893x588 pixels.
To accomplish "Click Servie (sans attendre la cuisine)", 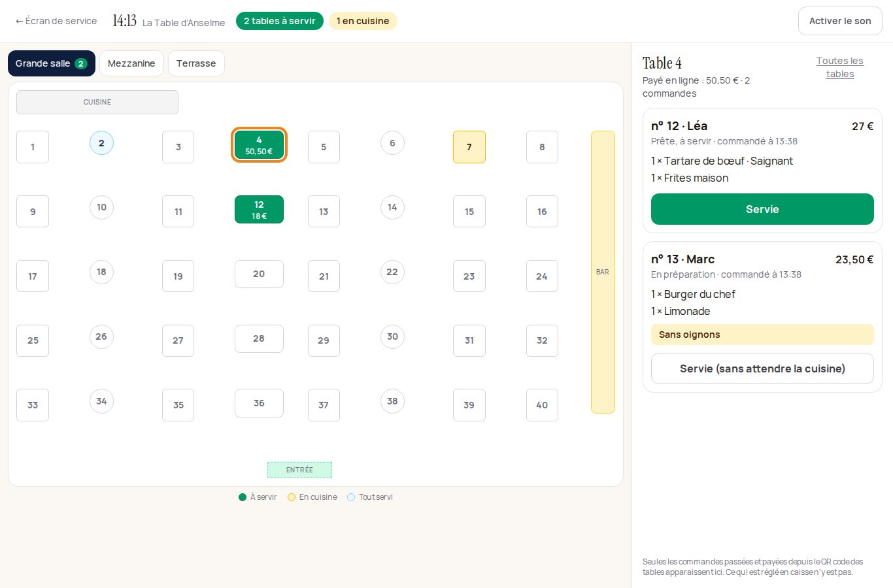I will pos(762,368).
